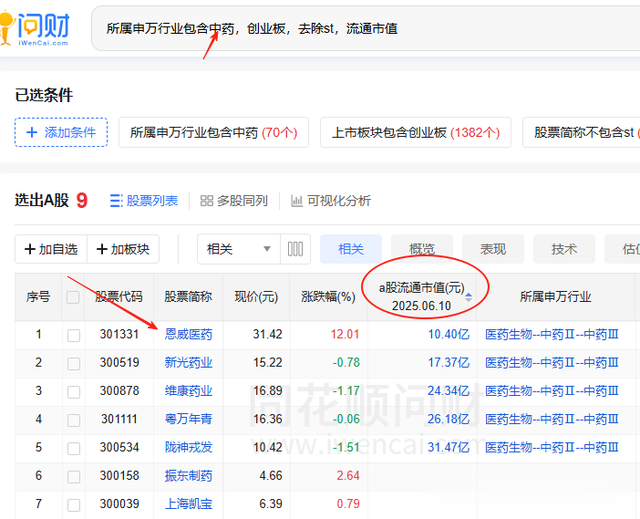Click stock code 300158
640x519 pixels.
120,476
